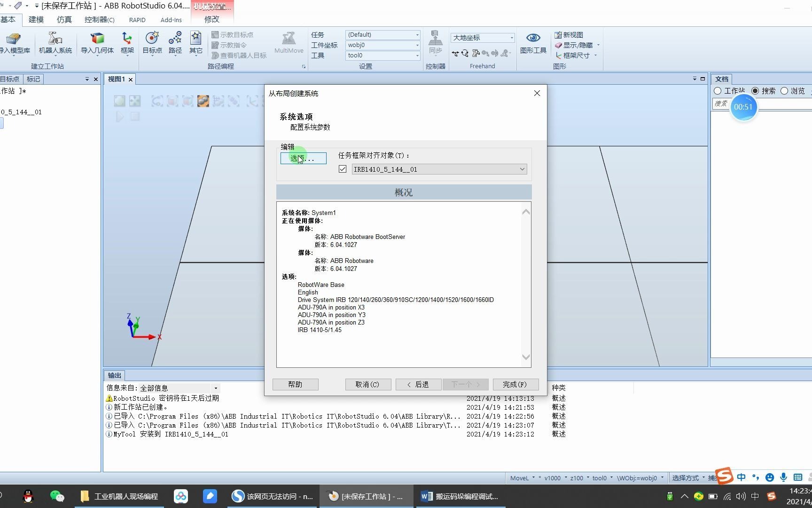The width and height of the screenshot is (812, 508).
Task: Switch to the RAPID ribbon tab
Action: click(x=137, y=20)
